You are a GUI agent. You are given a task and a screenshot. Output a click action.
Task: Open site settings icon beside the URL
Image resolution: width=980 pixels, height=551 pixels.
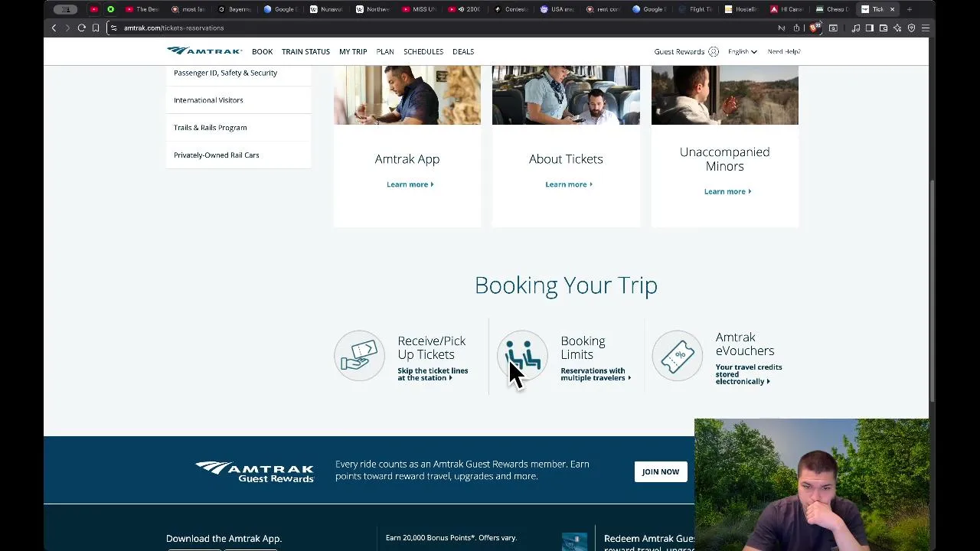(113, 28)
